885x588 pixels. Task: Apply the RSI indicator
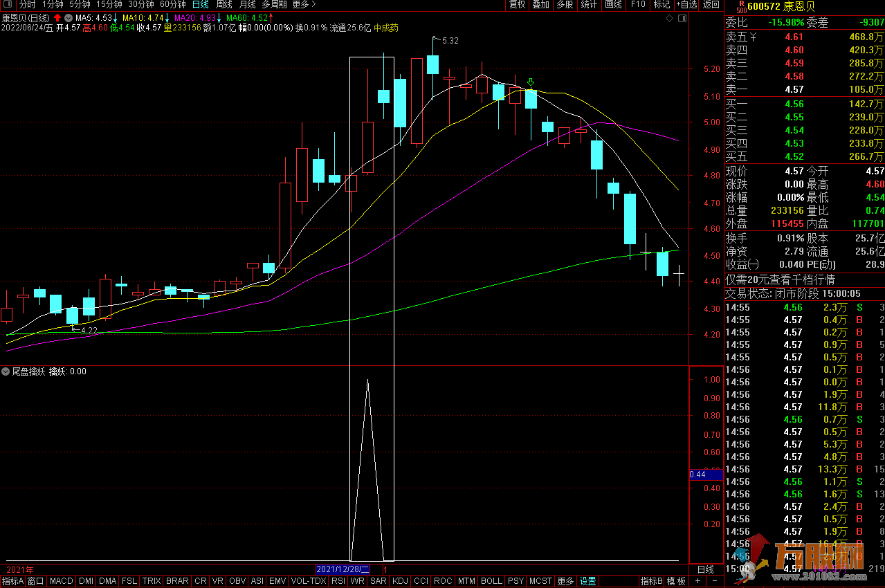[338, 581]
